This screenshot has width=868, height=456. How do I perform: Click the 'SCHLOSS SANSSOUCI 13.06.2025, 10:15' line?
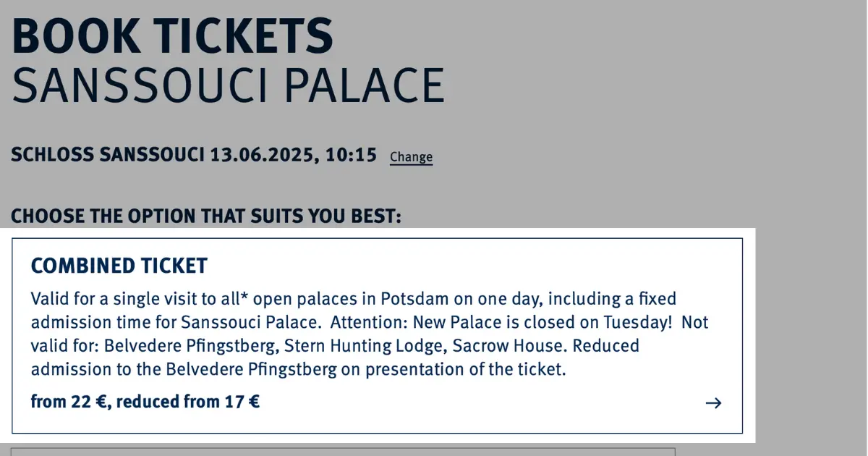(x=194, y=155)
